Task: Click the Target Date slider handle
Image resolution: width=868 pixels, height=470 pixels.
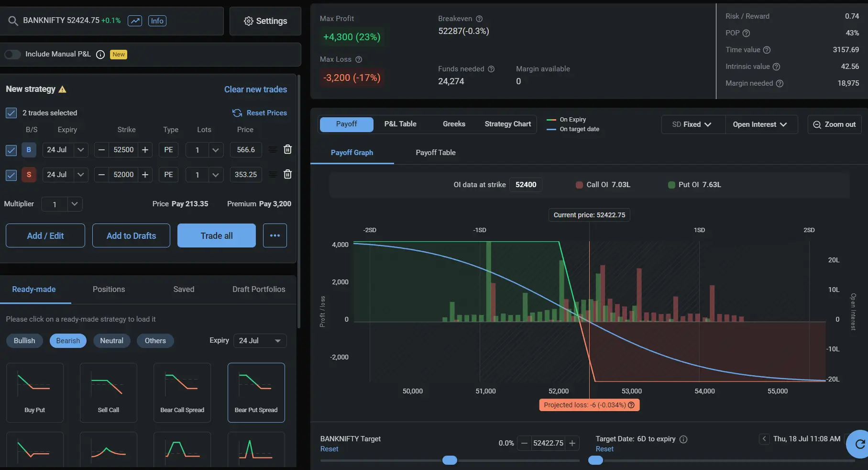Action: point(595,460)
